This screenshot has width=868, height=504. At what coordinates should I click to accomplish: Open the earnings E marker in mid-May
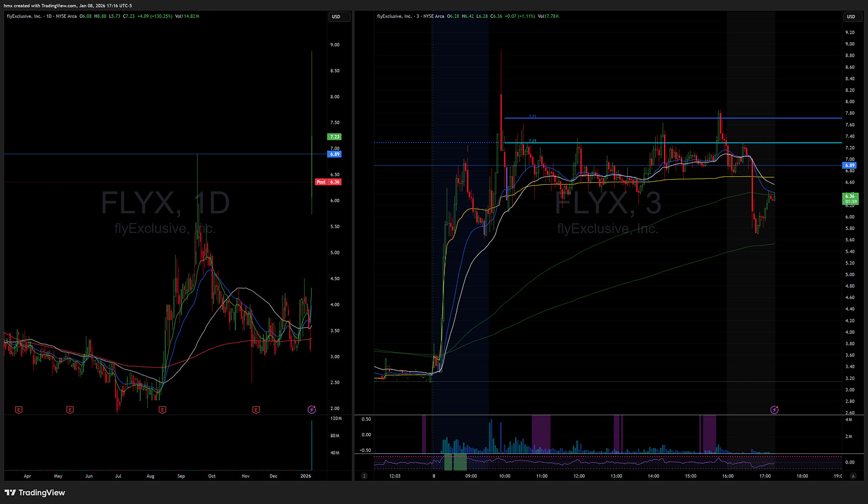click(70, 410)
